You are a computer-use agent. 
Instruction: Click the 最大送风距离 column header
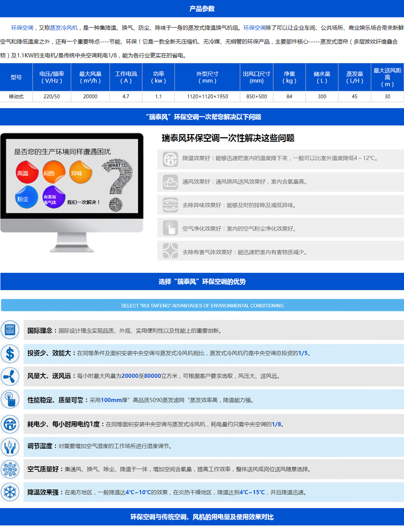click(387, 77)
